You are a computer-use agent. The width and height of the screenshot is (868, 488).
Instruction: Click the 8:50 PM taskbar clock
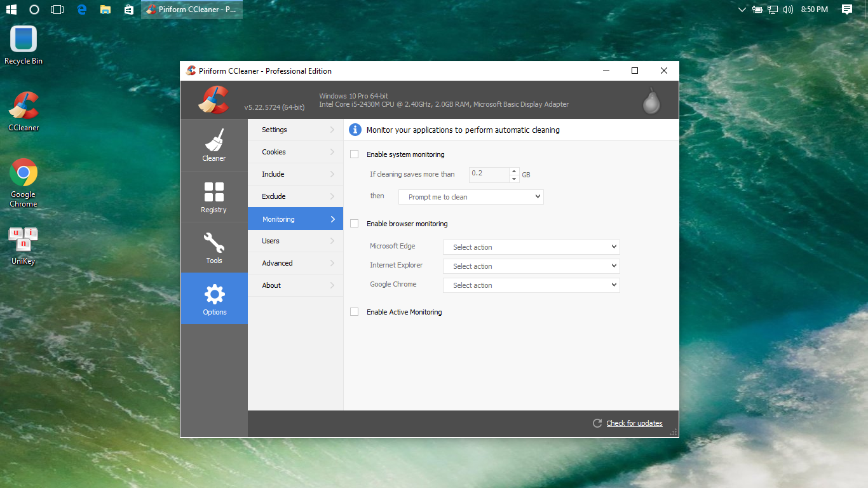(815, 10)
